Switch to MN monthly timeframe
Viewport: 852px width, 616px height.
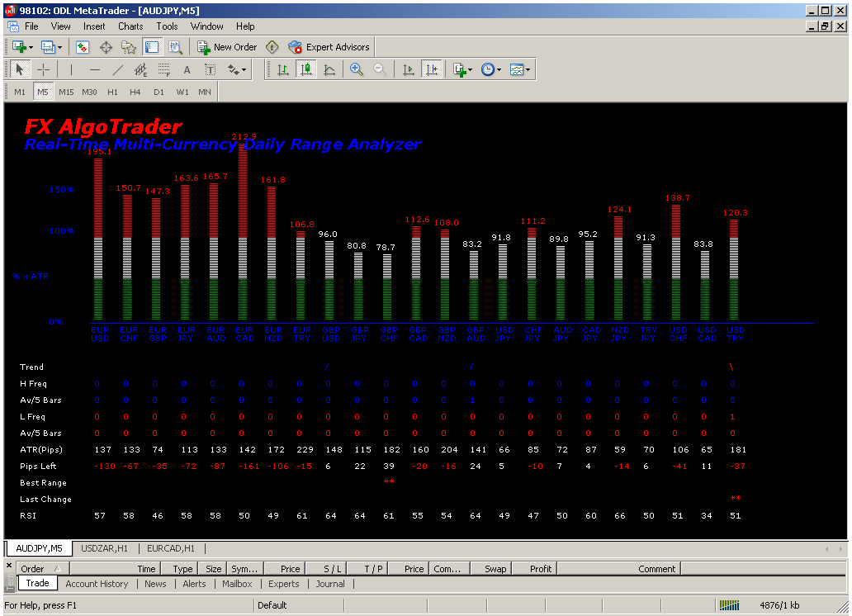point(205,92)
